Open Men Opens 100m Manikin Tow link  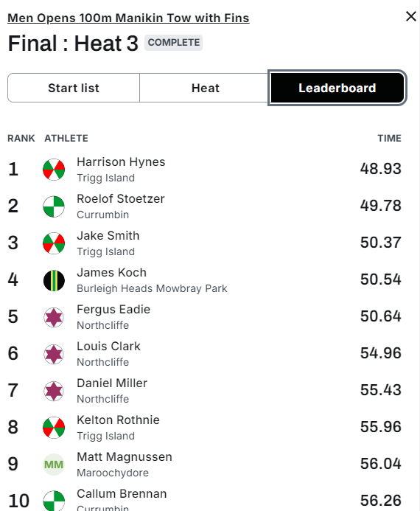point(129,18)
